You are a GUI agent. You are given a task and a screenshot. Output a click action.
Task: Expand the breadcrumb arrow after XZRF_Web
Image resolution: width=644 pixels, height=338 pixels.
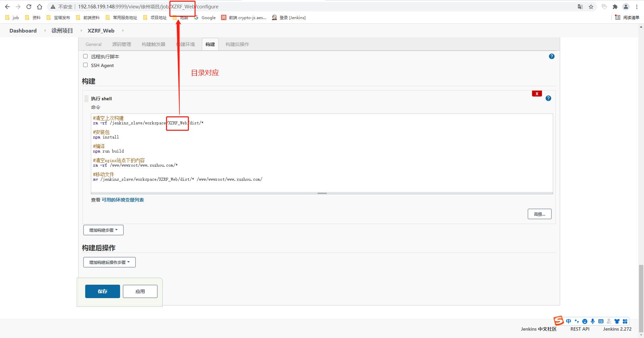tap(123, 31)
